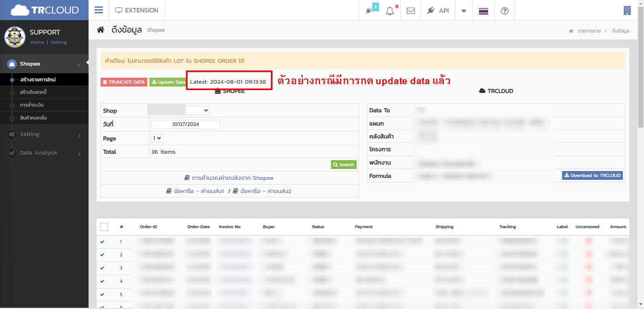Click the SUPPORT user avatar
Screen dimensions: 644x309
tap(15, 37)
